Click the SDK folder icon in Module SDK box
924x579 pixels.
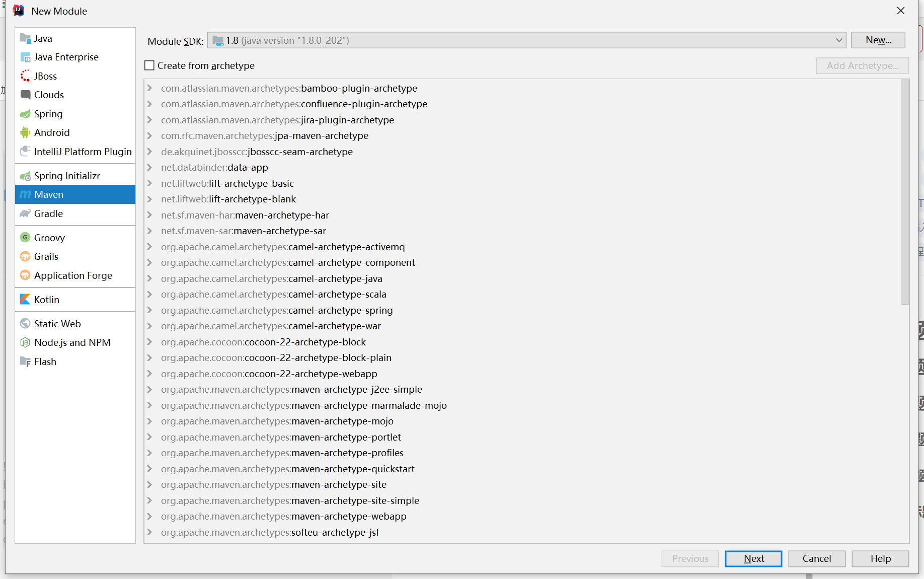click(x=218, y=40)
